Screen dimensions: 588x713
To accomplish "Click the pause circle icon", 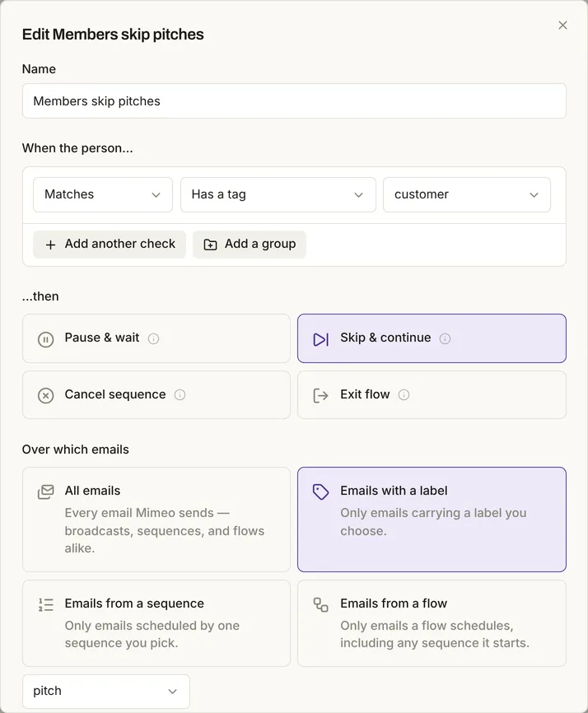I will point(45,339).
